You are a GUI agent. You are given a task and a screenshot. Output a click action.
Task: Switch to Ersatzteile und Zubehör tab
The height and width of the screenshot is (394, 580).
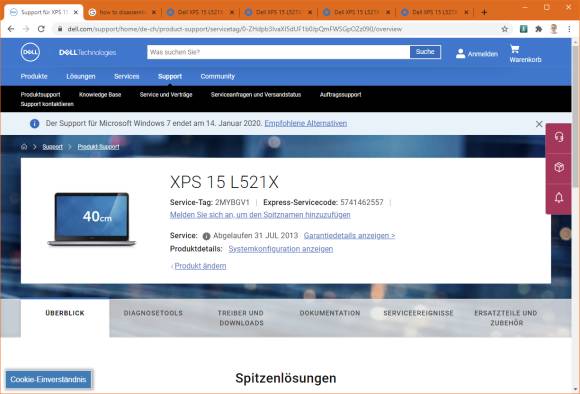506,318
